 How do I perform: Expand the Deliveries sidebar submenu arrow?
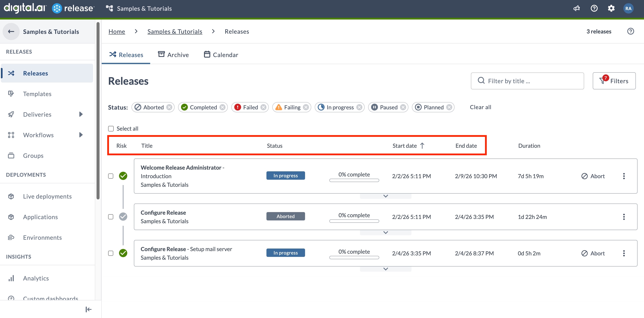pos(81,115)
